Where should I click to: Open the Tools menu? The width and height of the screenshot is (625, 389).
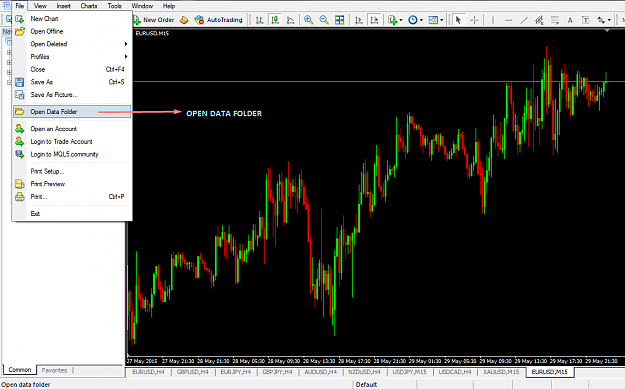coord(114,6)
